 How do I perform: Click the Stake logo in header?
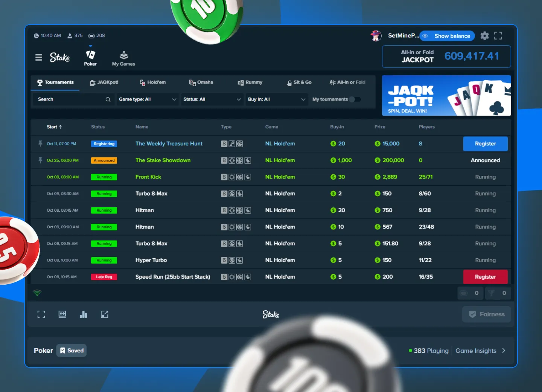(60, 57)
